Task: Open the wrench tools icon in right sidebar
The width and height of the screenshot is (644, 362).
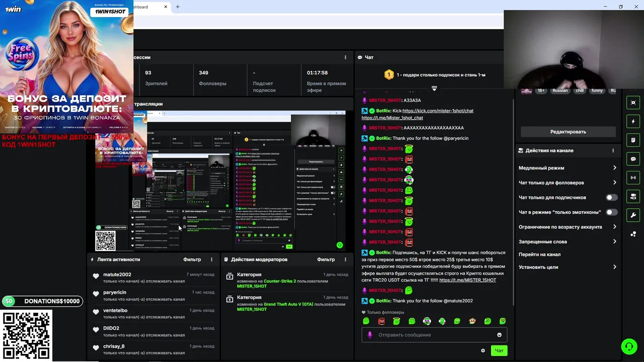Action: pyautogui.click(x=633, y=215)
